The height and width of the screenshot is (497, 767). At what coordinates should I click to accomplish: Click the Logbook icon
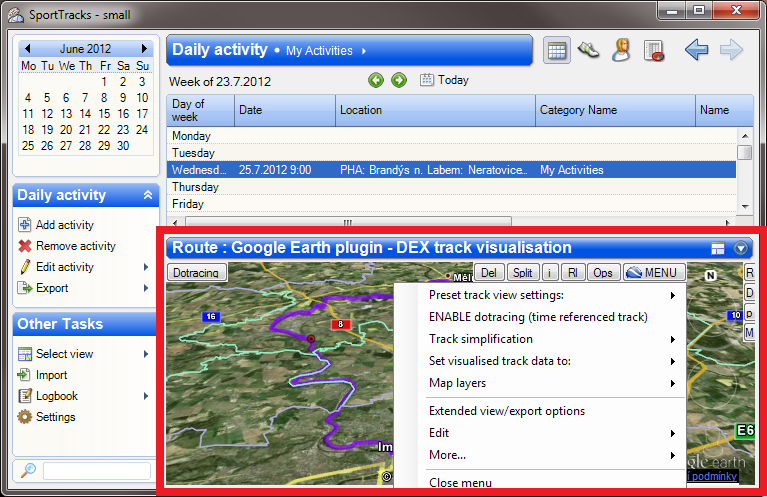point(24,396)
